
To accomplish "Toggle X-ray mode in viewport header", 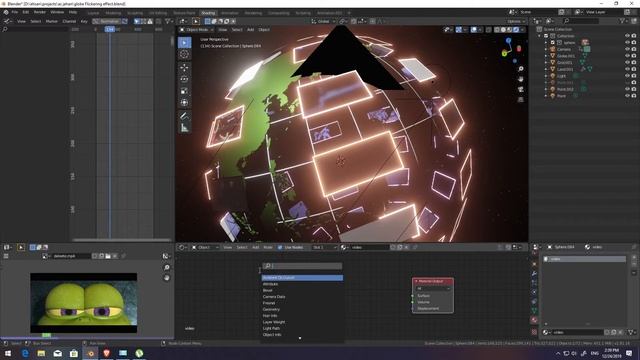I will (489, 30).
